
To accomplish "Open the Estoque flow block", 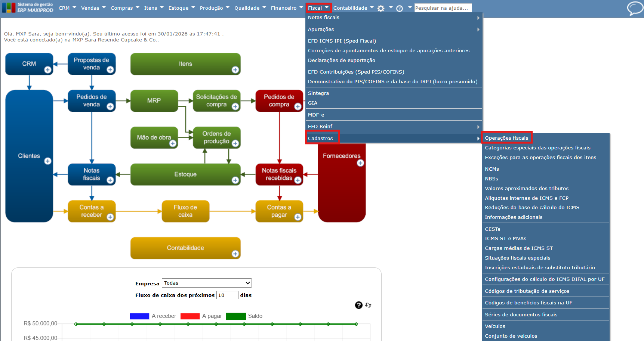I will click(x=185, y=174).
